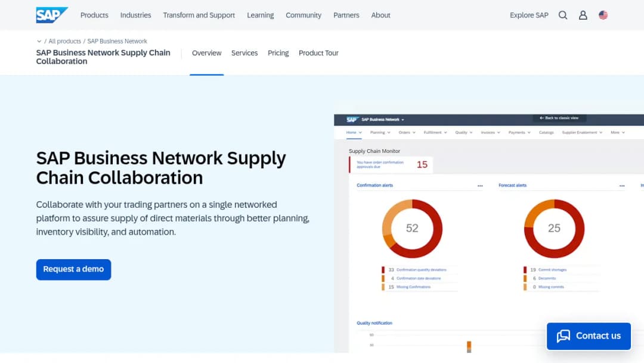
Task: Click the Confirmation alerts label
Action: tap(374, 186)
